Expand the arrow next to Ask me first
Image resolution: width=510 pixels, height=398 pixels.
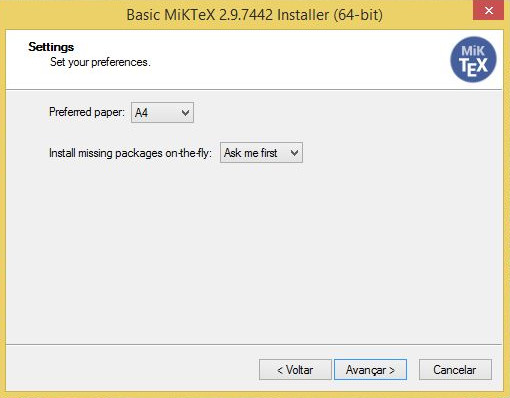click(294, 153)
